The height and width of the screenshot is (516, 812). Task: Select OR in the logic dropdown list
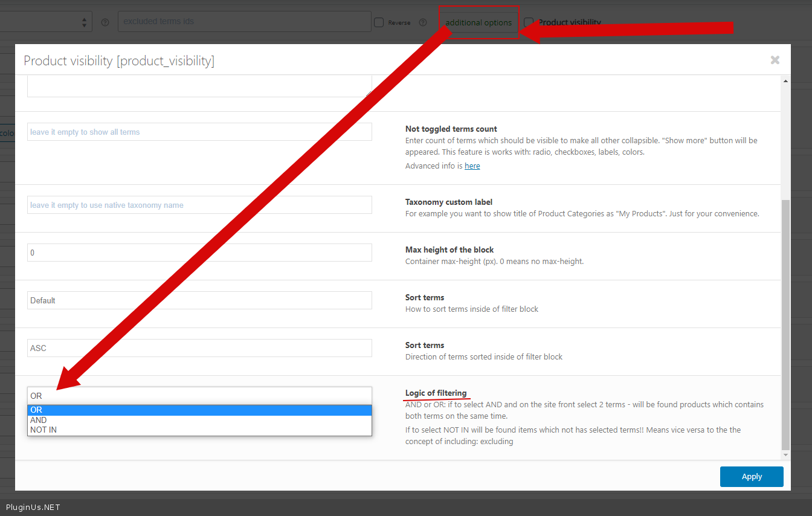tap(199, 410)
